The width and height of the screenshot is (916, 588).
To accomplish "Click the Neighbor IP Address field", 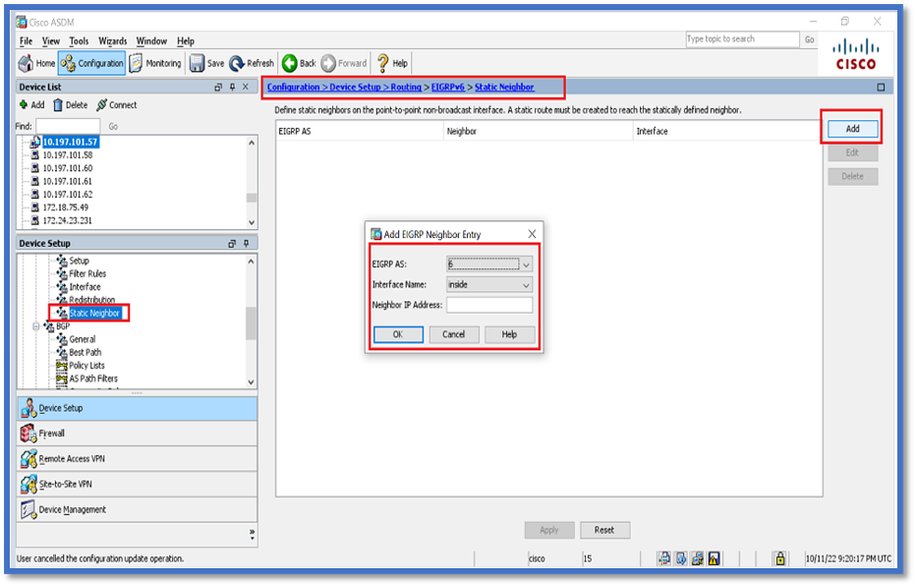I will point(490,305).
